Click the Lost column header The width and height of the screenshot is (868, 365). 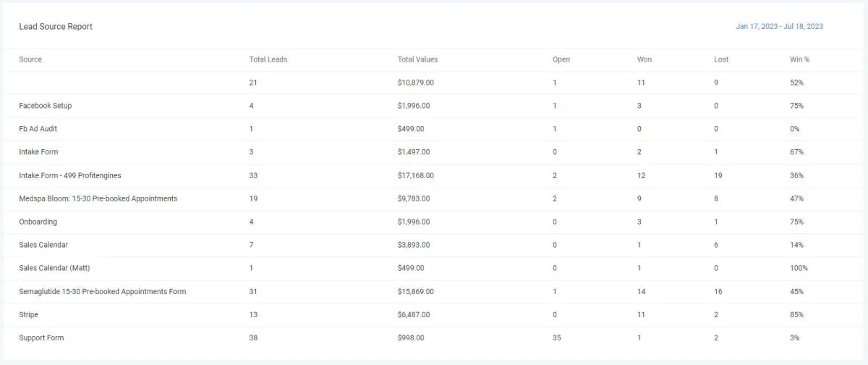pos(721,59)
